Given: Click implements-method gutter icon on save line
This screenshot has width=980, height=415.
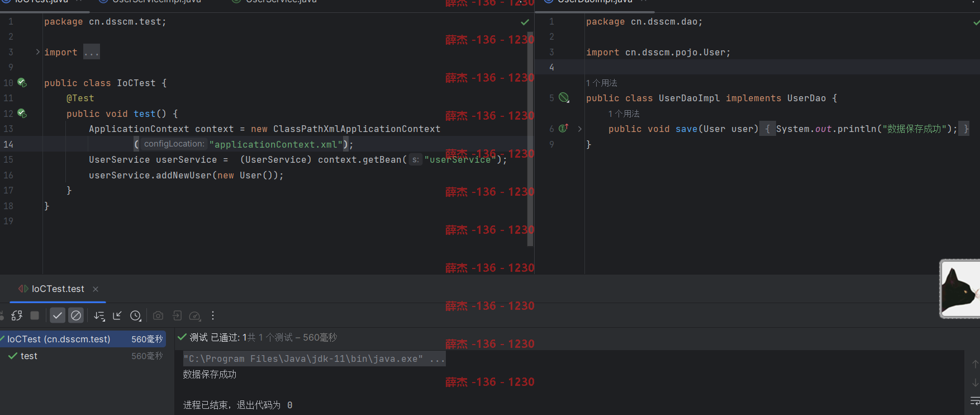Looking at the screenshot, I should point(564,128).
